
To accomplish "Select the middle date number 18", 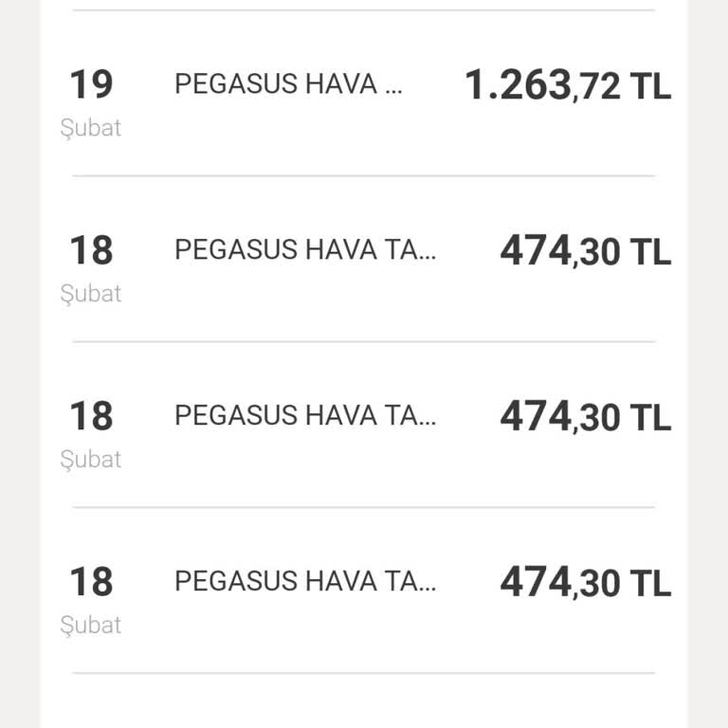I will click(91, 417).
